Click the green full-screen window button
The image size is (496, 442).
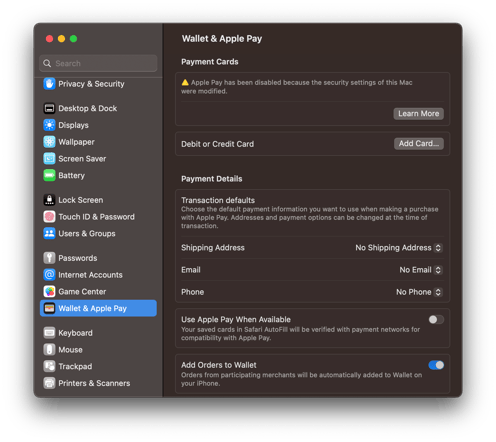tap(73, 39)
